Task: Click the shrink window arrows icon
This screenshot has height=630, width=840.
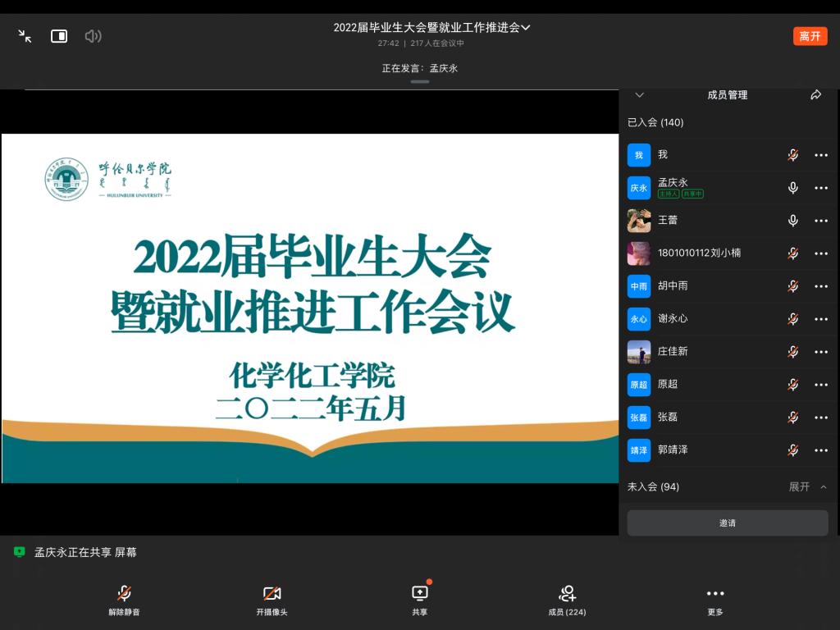Action: coord(25,36)
